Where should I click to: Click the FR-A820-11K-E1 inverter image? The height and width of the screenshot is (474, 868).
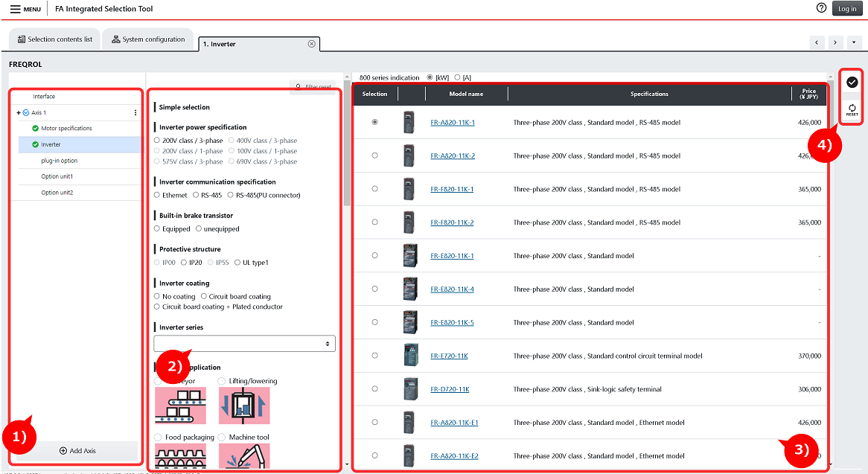tap(409, 423)
